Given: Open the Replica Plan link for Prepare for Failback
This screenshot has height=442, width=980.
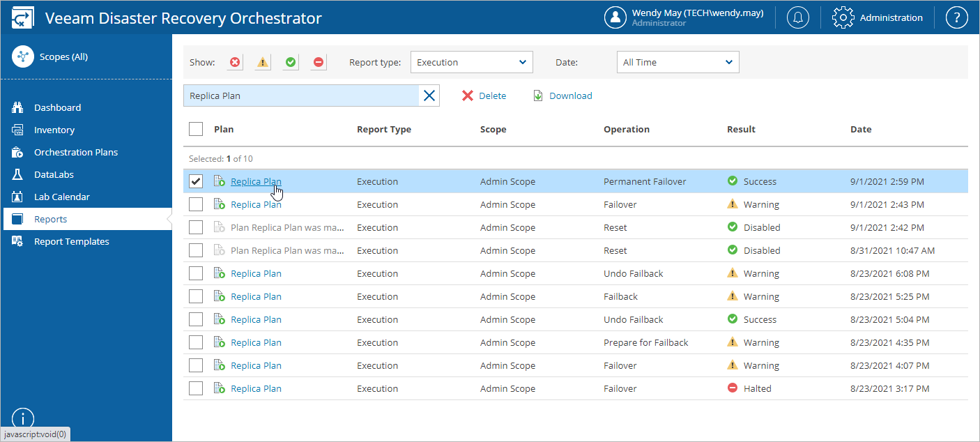Looking at the screenshot, I should tap(256, 342).
